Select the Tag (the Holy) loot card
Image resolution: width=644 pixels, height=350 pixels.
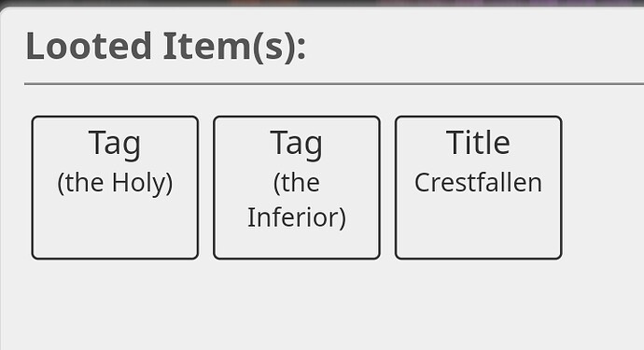(x=115, y=188)
